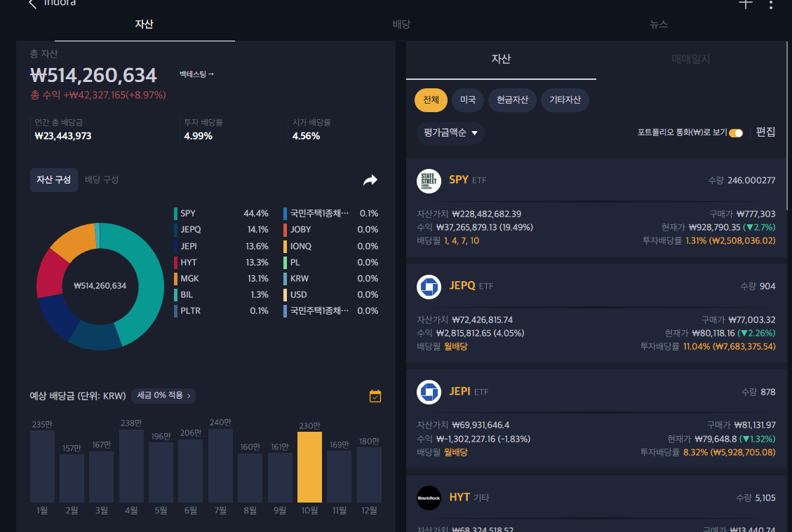Click the back arrow icon
This screenshot has width=792, height=532.
point(32,4)
